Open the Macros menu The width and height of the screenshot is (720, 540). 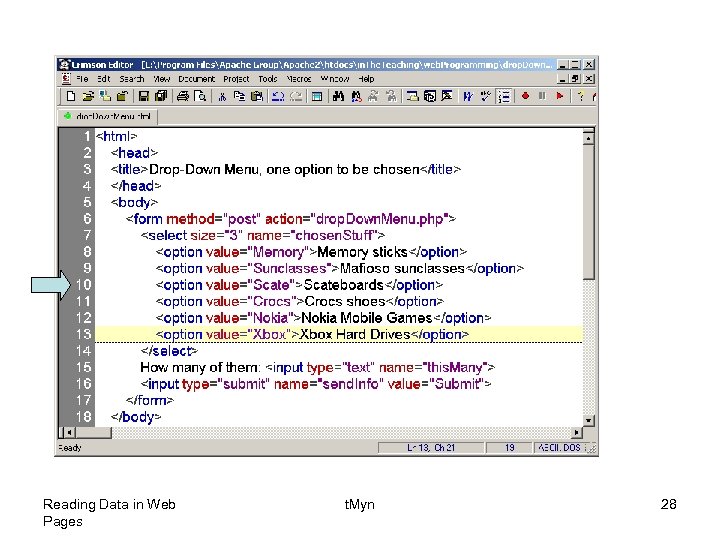(299, 79)
